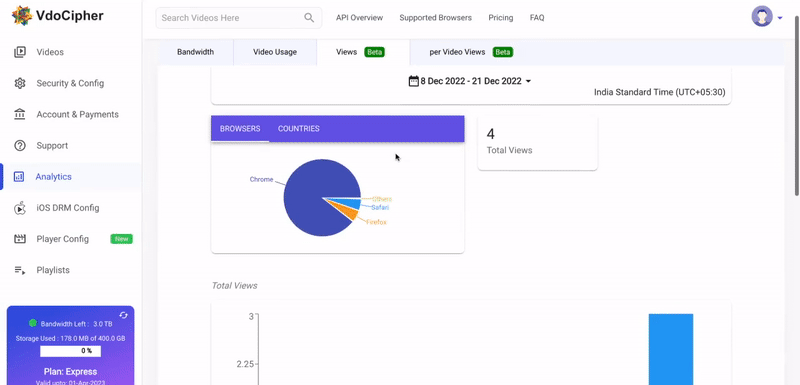Click the search magnifier icon
The width and height of the screenshot is (800, 385).
coord(309,18)
